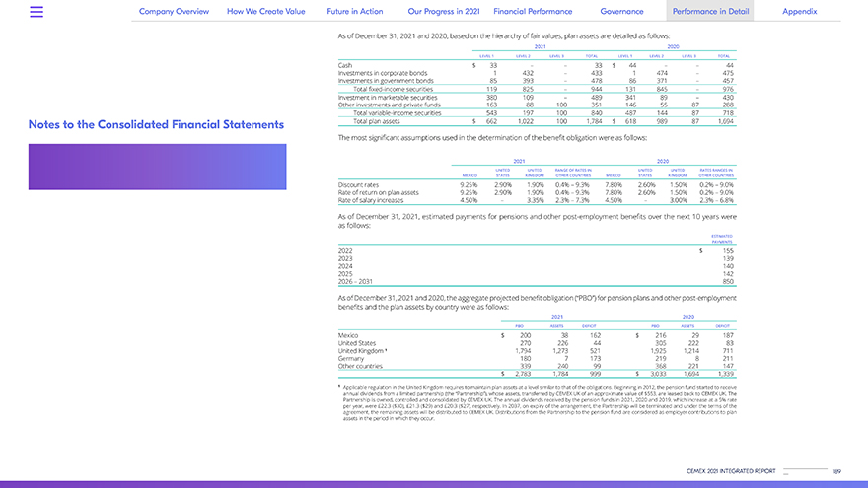Click the Discount rates row label

[360, 184]
